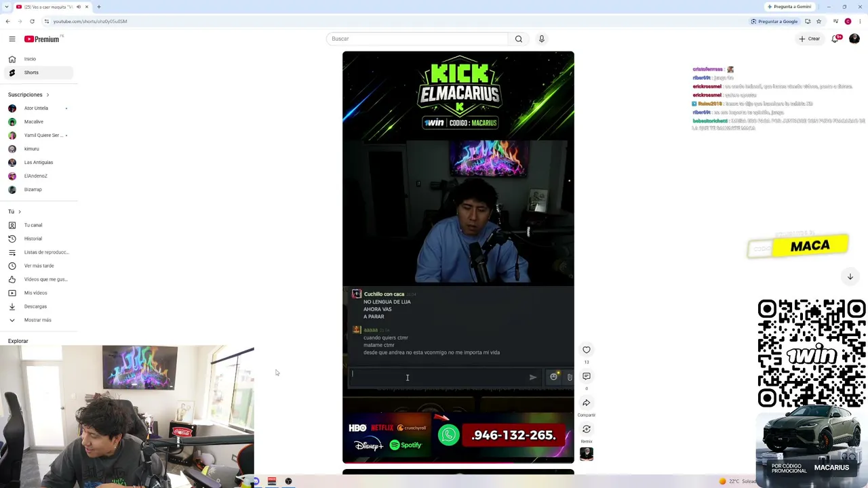Close the YouTube Shorts tab
Image resolution: width=868 pixels, height=488 pixels.
(x=87, y=7)
